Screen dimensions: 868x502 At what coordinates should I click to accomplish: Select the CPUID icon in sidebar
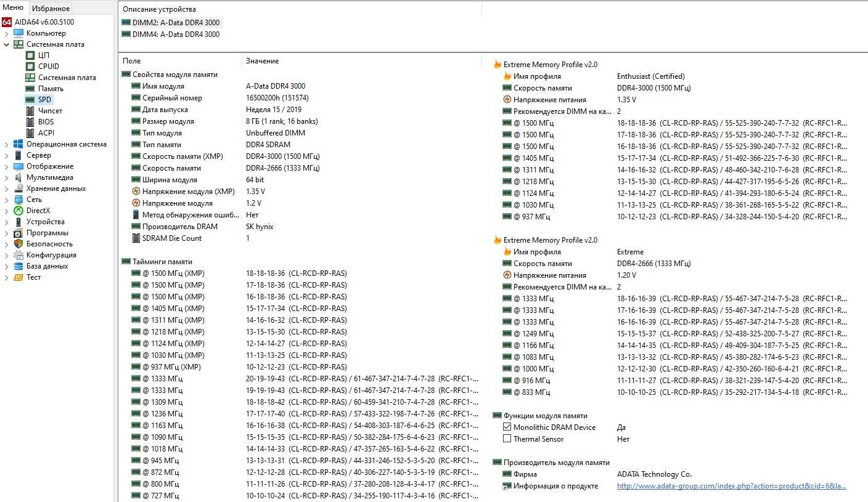(x=30, y=67)
